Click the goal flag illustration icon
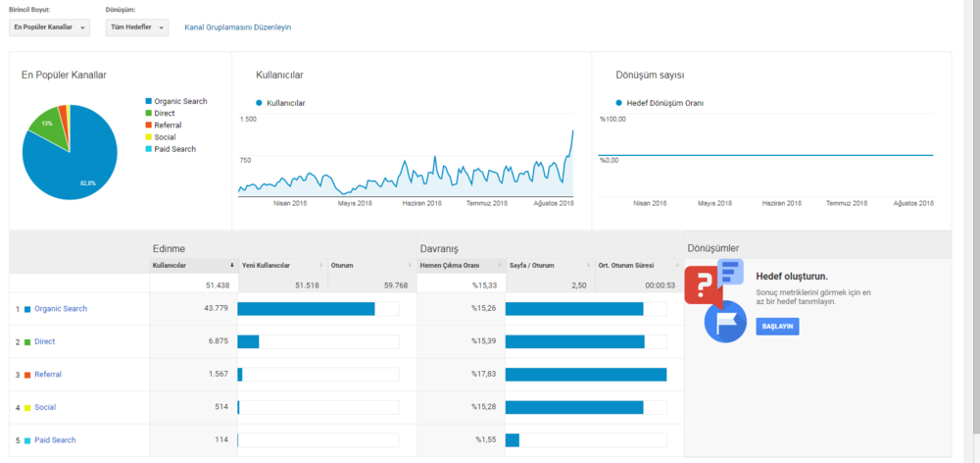Viewport: 980px width, 463px height. click(725, 321)
